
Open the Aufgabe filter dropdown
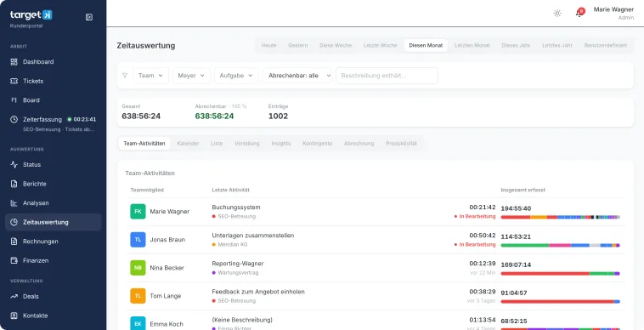(236, 76)
